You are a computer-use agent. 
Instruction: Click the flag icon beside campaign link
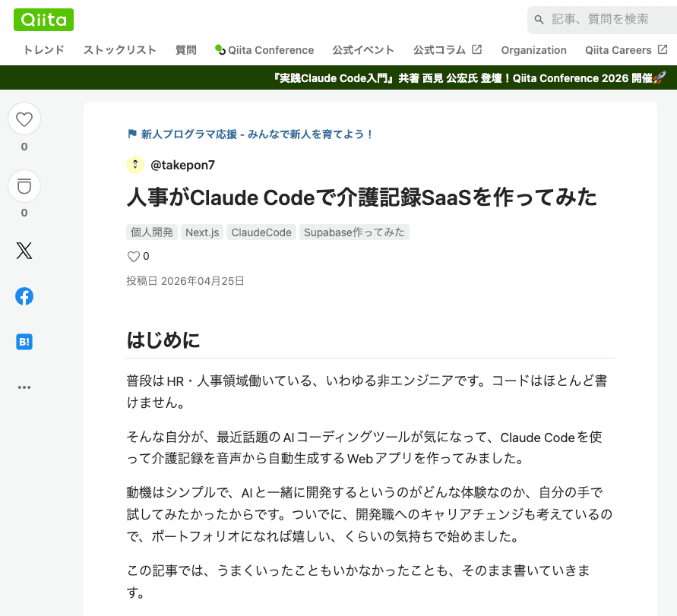(x=132, y=134)
